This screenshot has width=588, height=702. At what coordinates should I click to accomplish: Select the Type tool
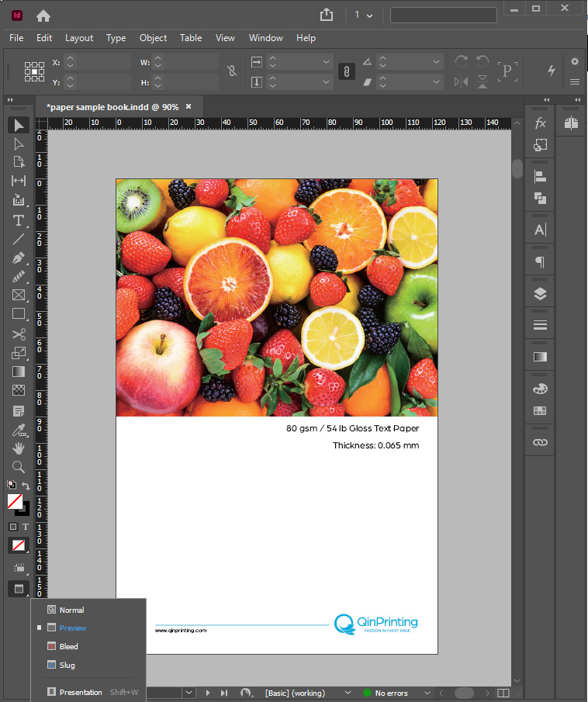tap(19, 220)
